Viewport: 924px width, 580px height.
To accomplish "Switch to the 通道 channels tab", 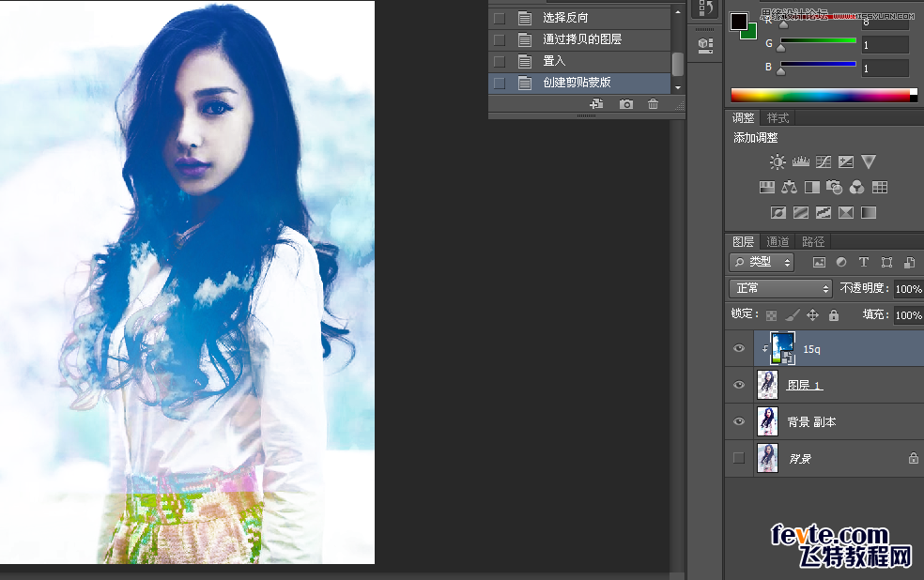I will (778, 241).
